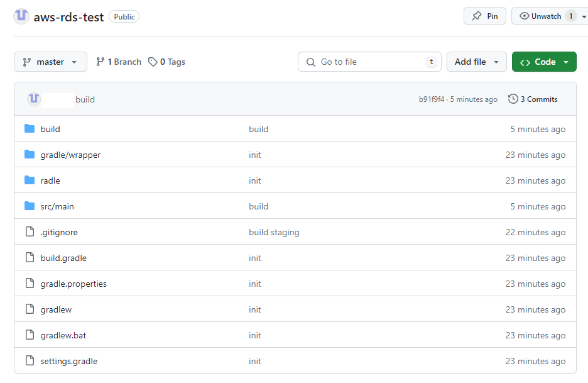Click the .gitignore file icon
The image size is (588, 383).
click(x=30, y=231)
